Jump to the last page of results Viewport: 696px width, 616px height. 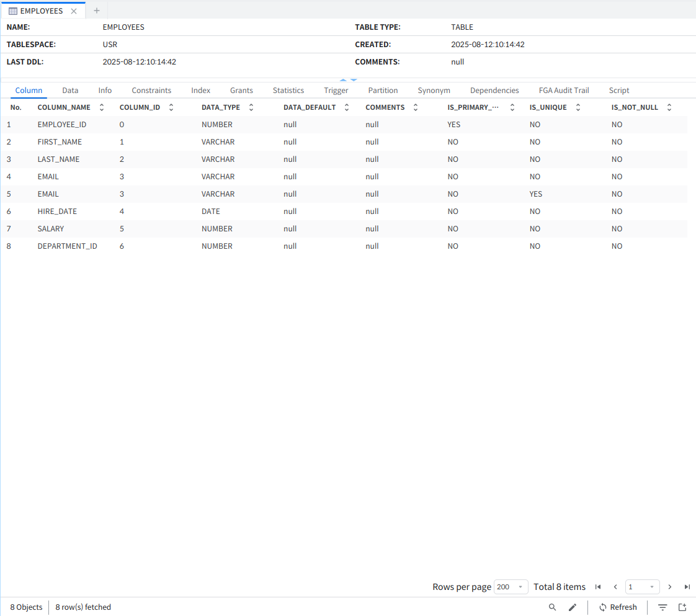687,587
